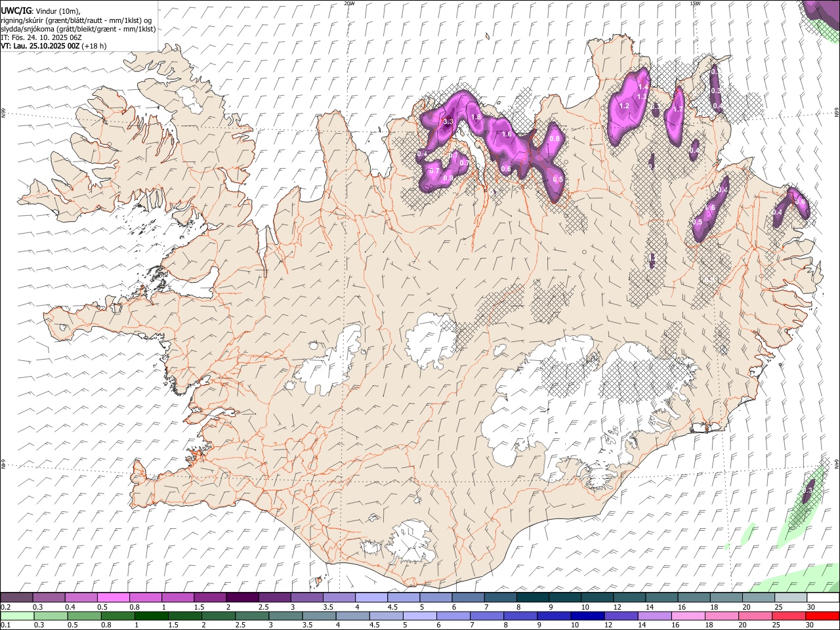Click the white Hofsjökull glacier in central Iceland

click(430, 340)
